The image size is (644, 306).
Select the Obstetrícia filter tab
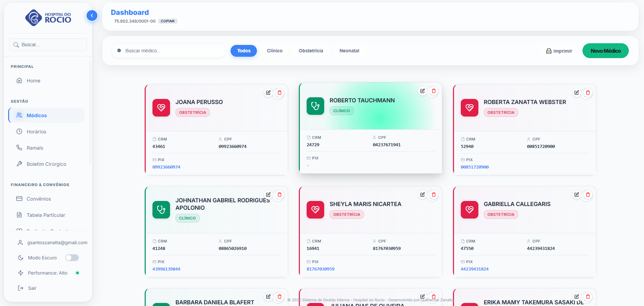pos(311,51)
